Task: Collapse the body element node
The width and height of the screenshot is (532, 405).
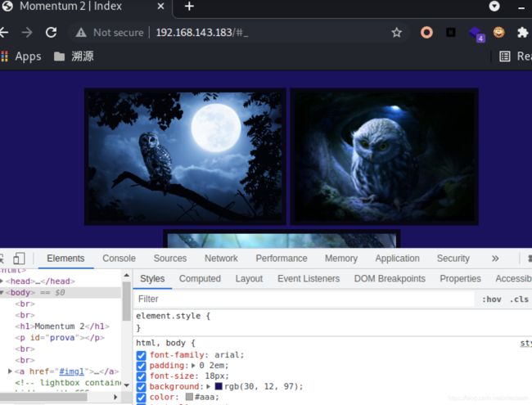Action: click(2, 292)
